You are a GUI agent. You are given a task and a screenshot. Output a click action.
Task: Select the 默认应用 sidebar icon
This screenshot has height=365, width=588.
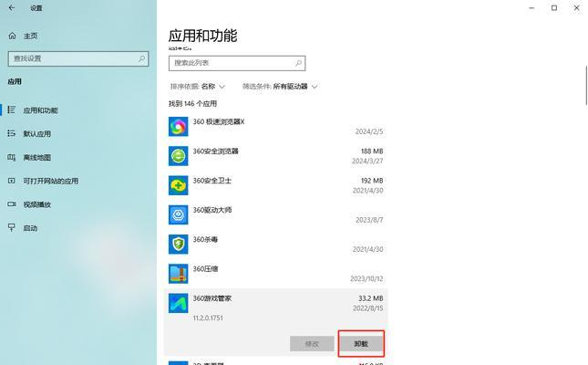12,133
